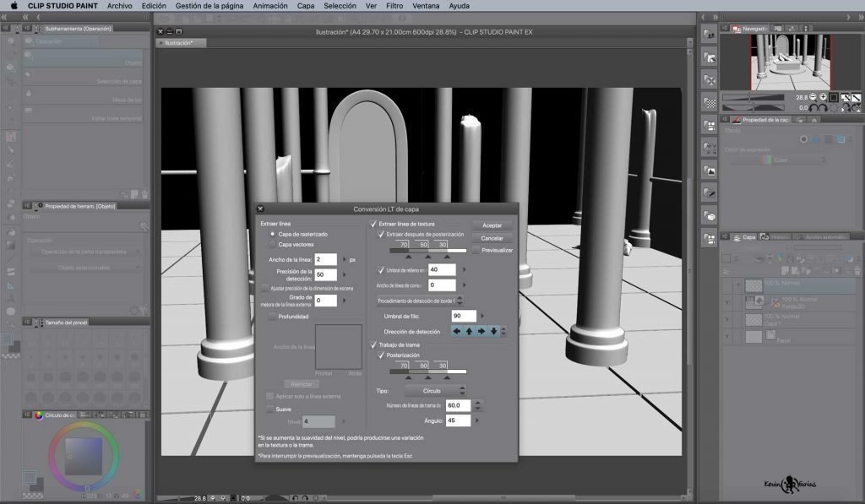This screenshot has width=865, height=504.
Task: Open the Tipo dropdown showing Círculo
Action: click(x=435, y=391)
